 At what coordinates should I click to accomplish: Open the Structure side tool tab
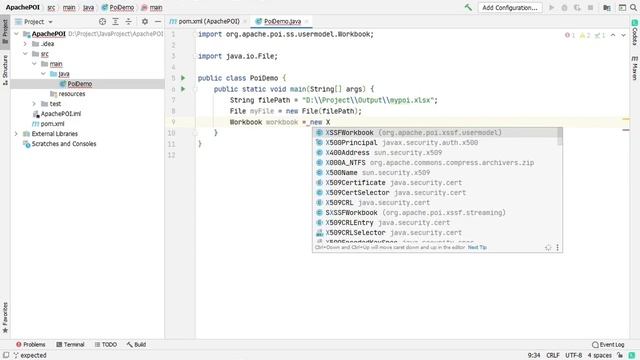click(x=5, y=70)
